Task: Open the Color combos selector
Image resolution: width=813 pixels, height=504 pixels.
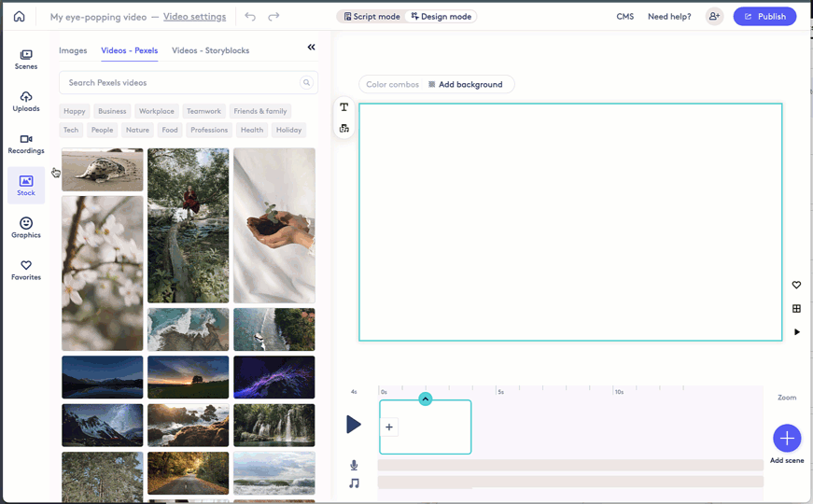Action: [x=392, y=85]
